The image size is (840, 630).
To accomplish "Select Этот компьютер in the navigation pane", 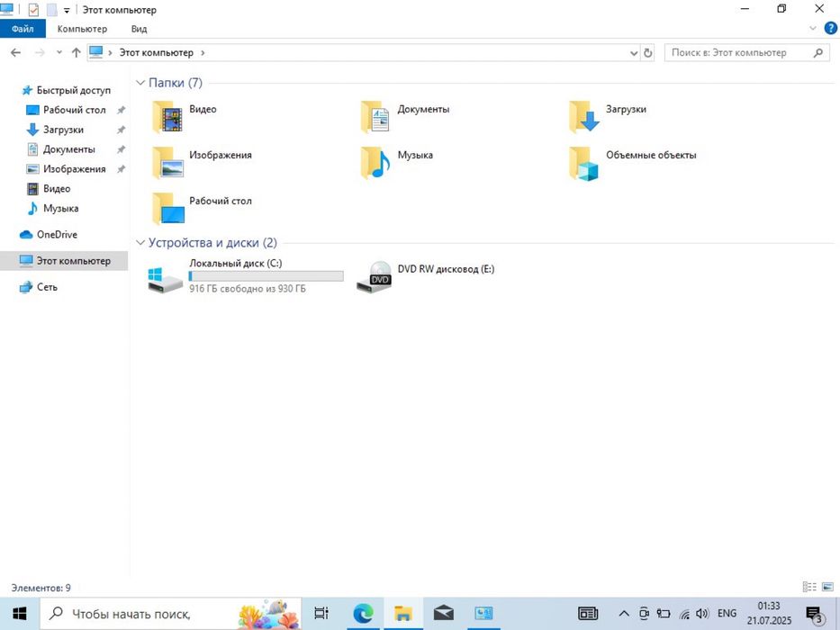I will pos(64,261).
